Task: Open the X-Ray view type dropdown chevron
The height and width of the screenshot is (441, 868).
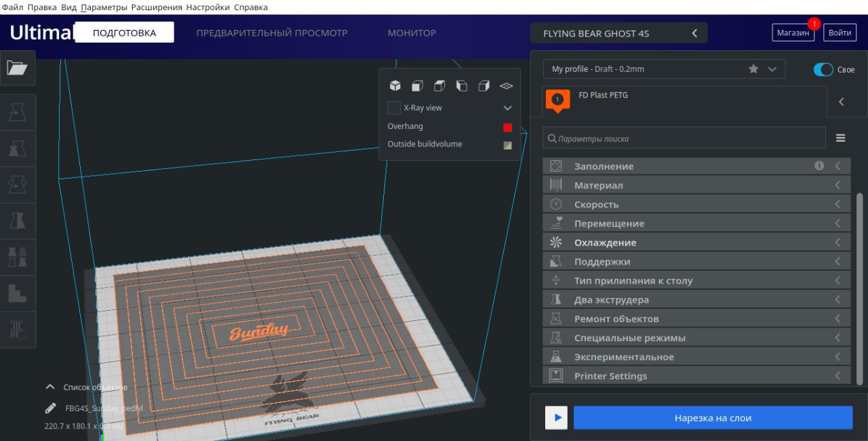Action: [507, 108]
